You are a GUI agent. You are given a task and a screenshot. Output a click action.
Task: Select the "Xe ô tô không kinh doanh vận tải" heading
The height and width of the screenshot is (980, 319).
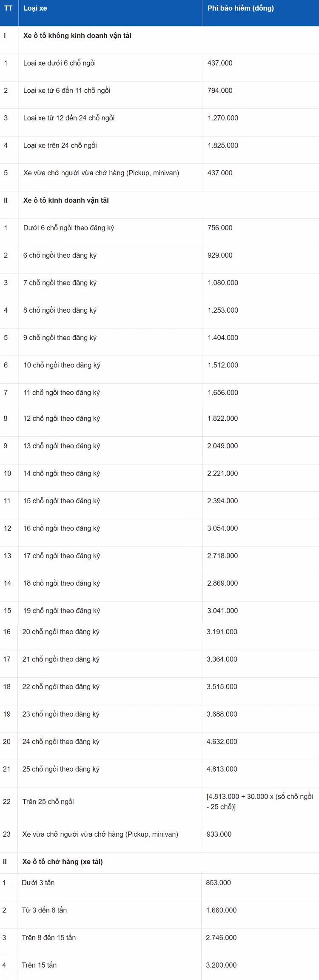77,36
